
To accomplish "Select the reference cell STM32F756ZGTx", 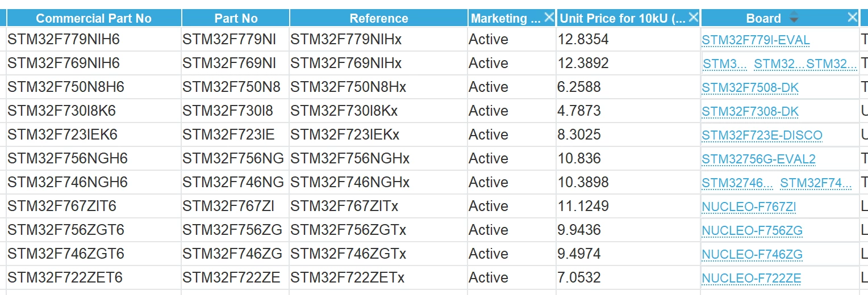I will pyautogui.click(x=348, y=230).
